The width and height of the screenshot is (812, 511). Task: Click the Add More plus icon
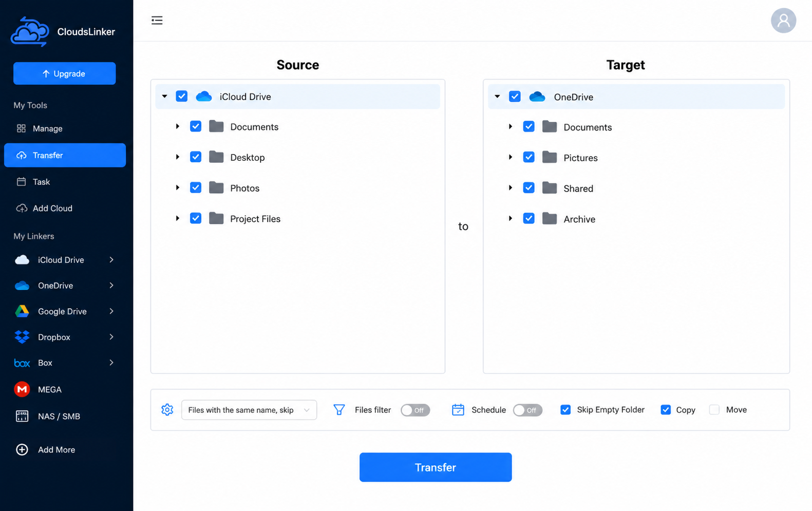point(22,449)
